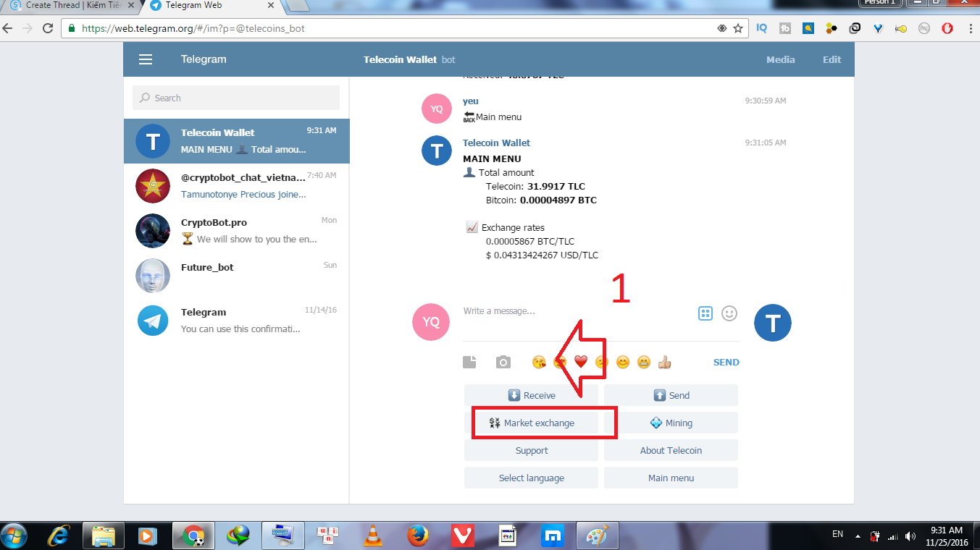980x550 pixels.
Task: Click Telecoin Wallet sender name in message
Action: click(x=497, y=143)
